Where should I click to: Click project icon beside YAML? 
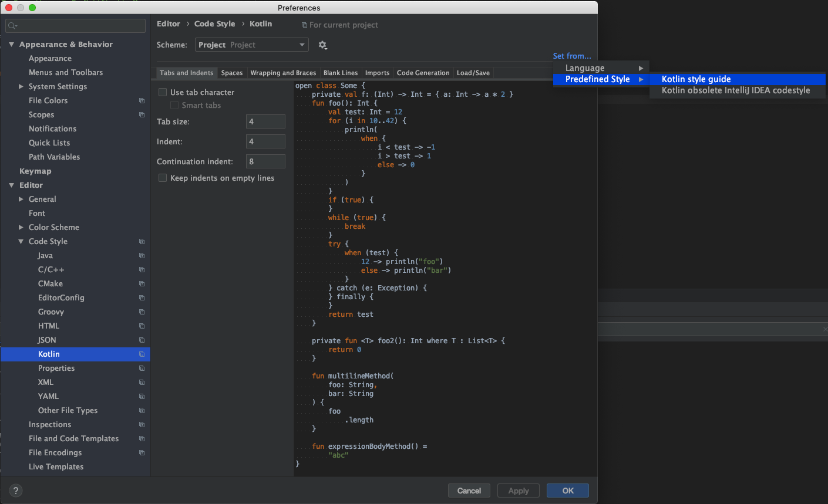pos(142,397)
